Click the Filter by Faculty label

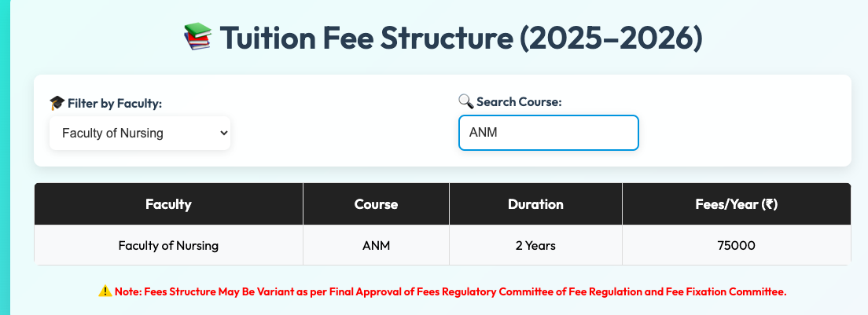[115, 104]
